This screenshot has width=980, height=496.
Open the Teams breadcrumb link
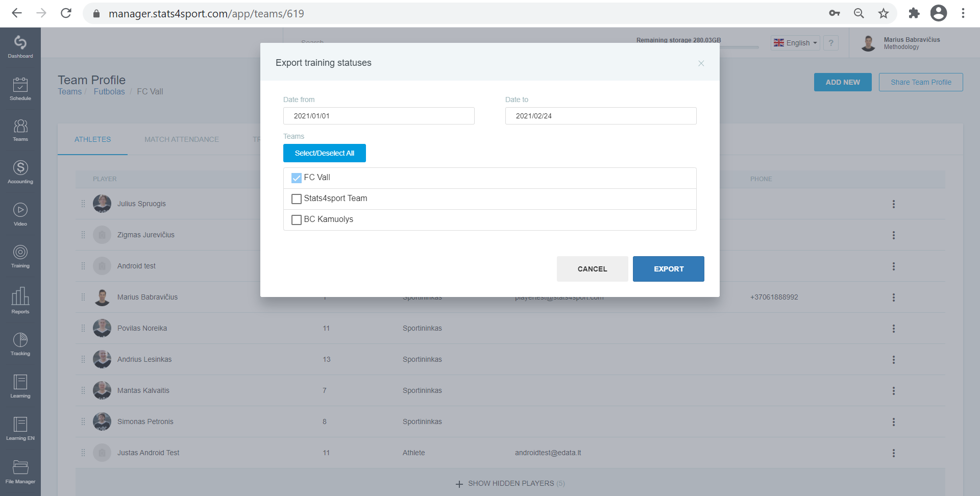pos(69,92)
